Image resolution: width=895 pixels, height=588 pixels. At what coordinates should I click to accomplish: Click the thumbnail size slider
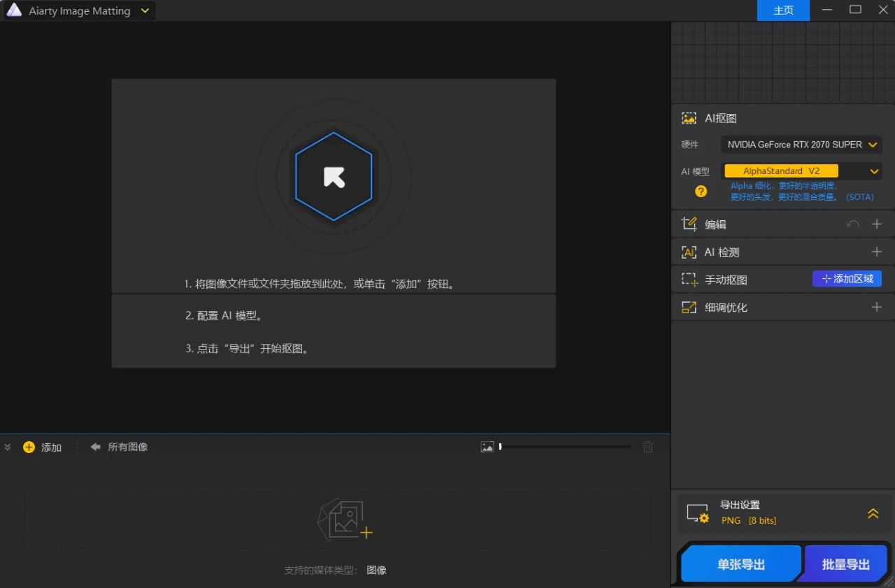pos(565,447)
